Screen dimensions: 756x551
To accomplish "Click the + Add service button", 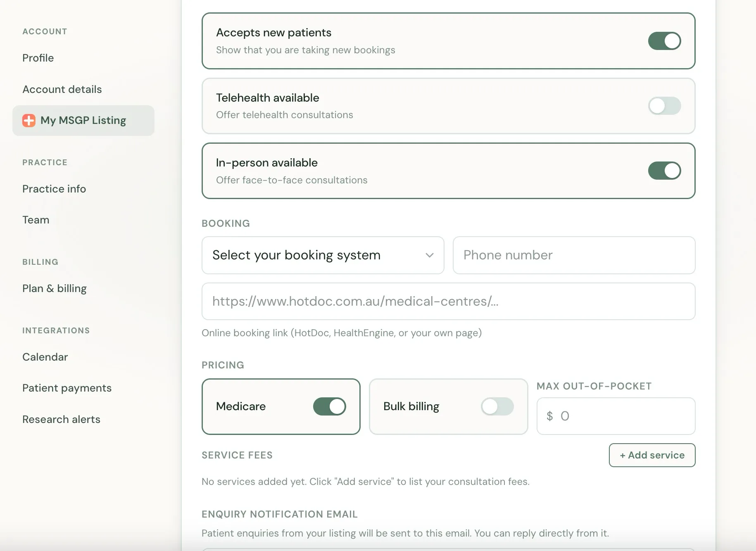I will coord(652,455).
